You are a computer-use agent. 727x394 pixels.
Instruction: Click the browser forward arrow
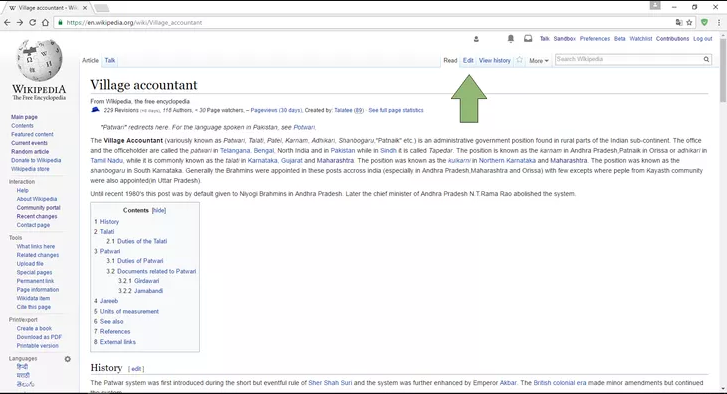(x=19, y=22)
